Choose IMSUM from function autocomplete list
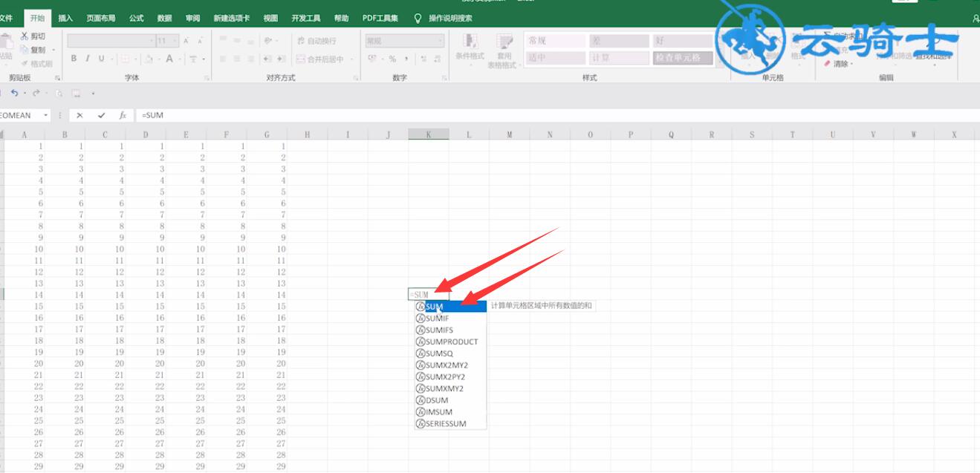980x473 pixels. (450, 411)
